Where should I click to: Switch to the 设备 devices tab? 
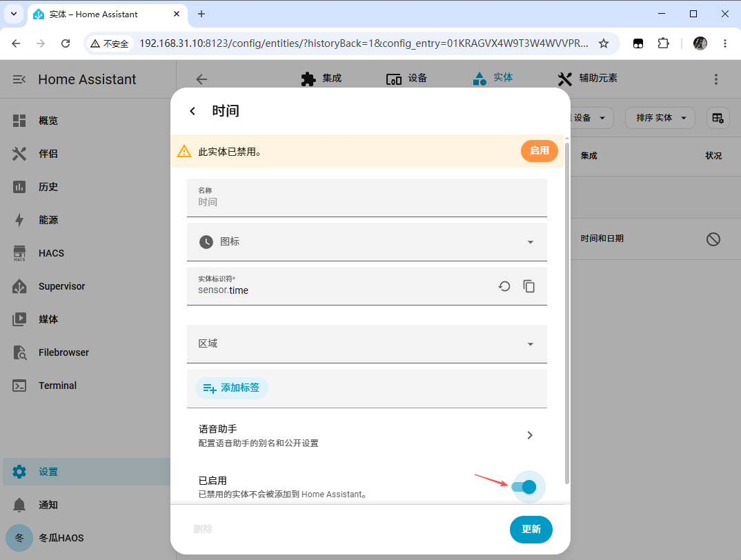[406, 79]
